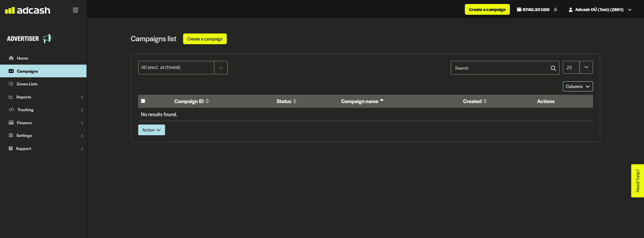Click the search magnifier icon
The image size is (644, 238).
click(553, 68)
